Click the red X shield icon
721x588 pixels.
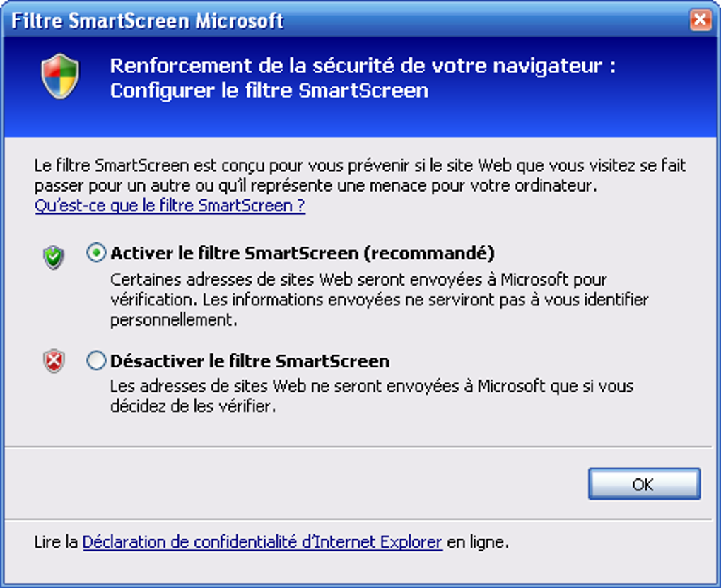tap(54, 363)
